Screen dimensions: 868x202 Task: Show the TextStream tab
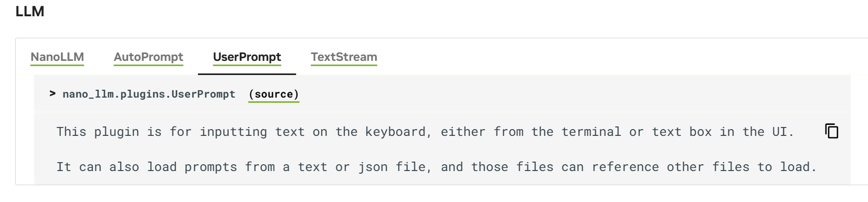[344, 57]
